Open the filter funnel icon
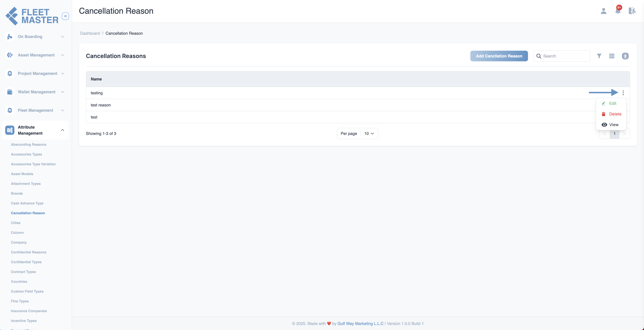 (599, 56)
